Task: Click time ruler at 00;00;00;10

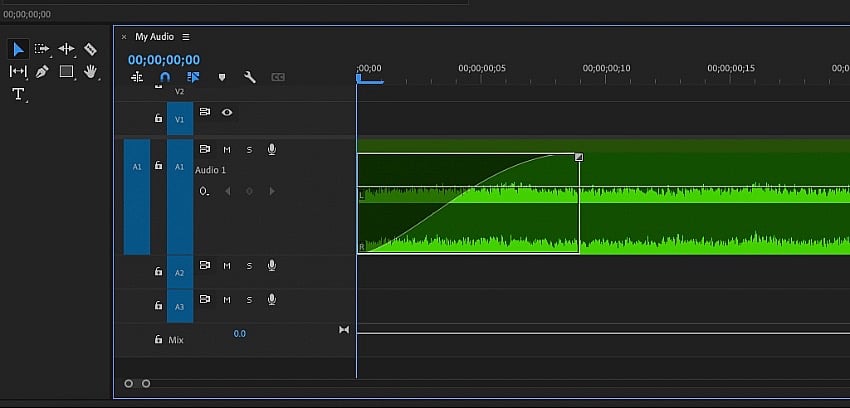Action: 606,69
